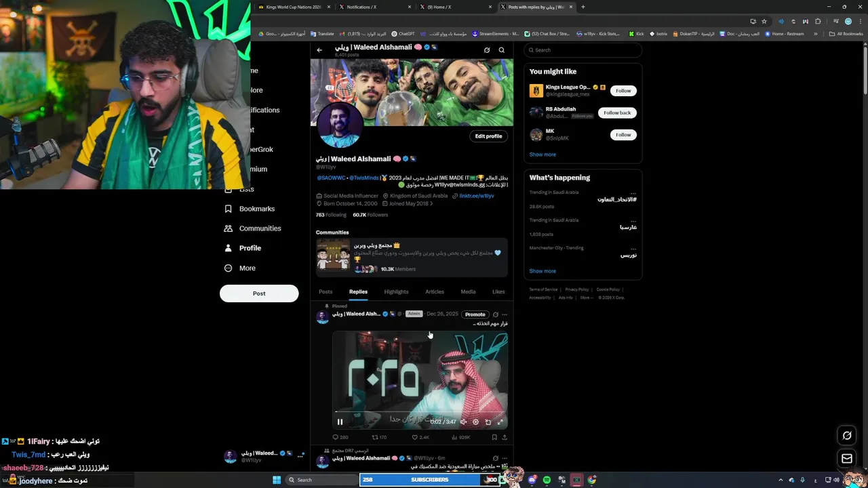Image resolution: width=868 pixels, height=488 pixels.
Task: Open the Windows Start menu
Action: pos(277,480)
